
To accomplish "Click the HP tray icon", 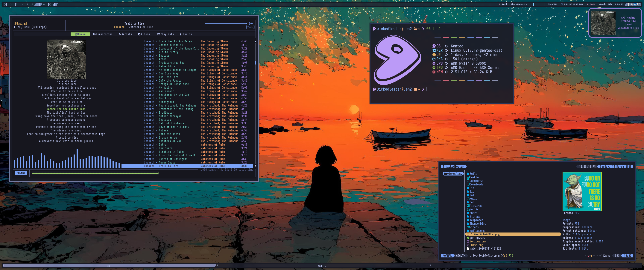I will 635,4.
